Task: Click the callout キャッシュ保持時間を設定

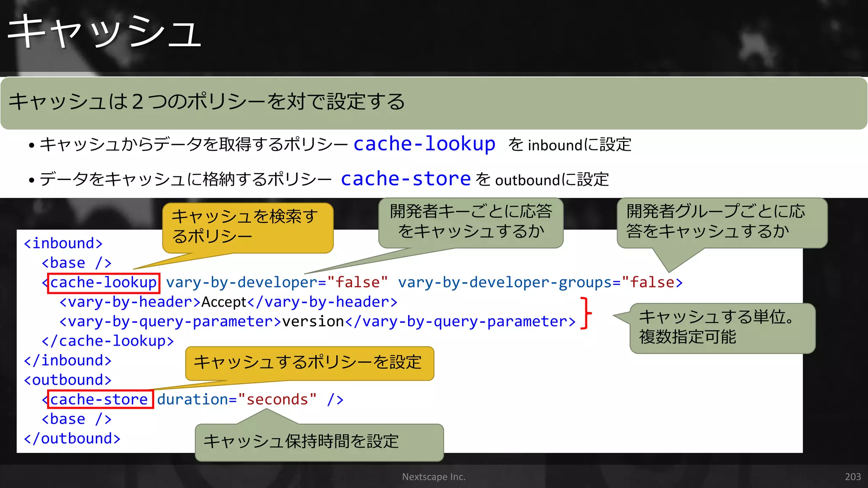Action: pyautogui.click(x=319, y=442)
